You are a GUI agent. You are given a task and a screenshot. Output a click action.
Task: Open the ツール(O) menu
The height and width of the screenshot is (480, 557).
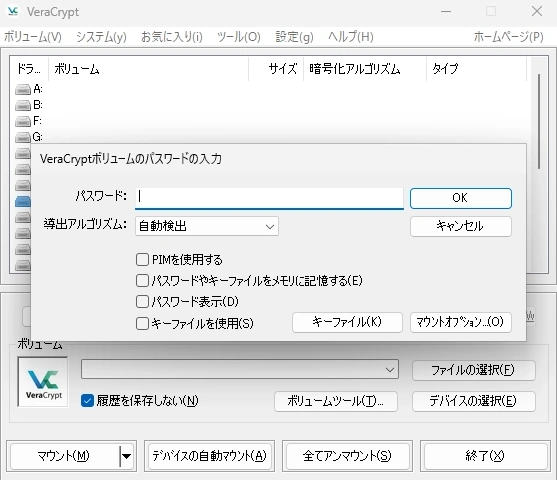[x=239, y=37]
